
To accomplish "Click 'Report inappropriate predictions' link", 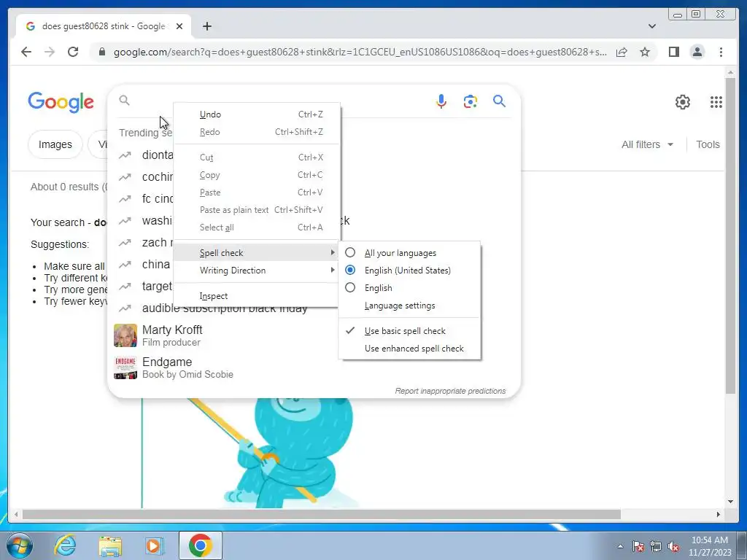I will coord(450,391).
